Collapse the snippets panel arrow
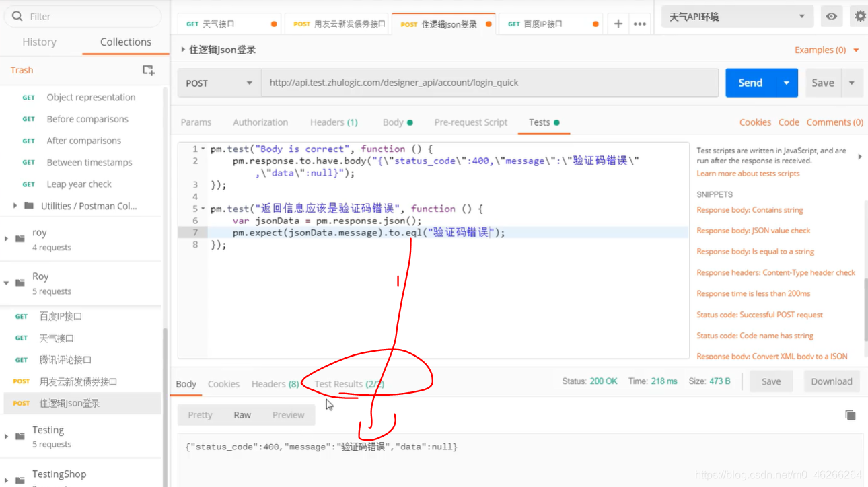The width and height of the screenshot is (868, 487). point(860,157)
